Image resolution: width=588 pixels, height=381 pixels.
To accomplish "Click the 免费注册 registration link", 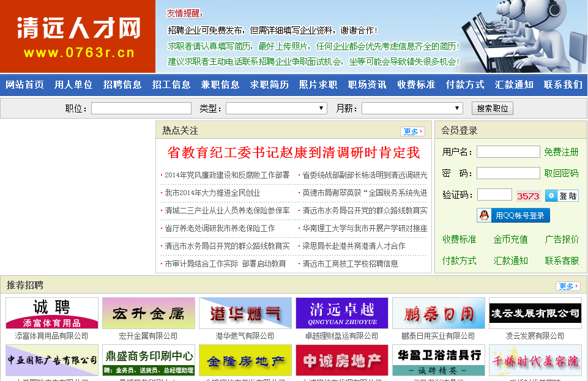I will point(561,152).
